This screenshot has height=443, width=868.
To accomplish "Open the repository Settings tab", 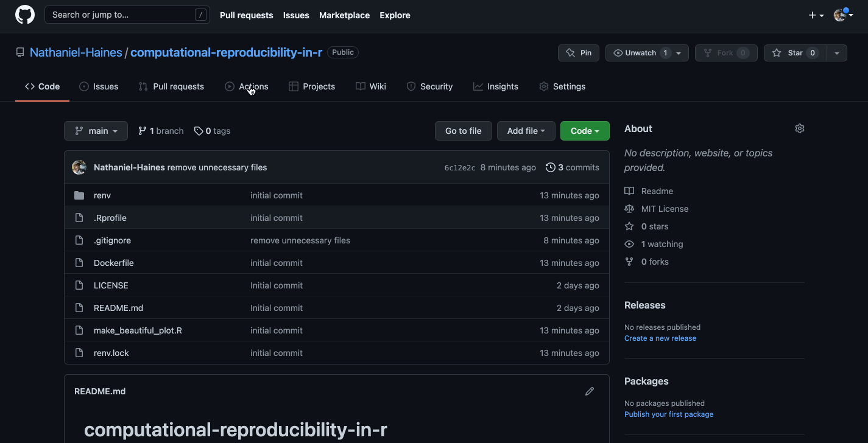I will [562, 86].
